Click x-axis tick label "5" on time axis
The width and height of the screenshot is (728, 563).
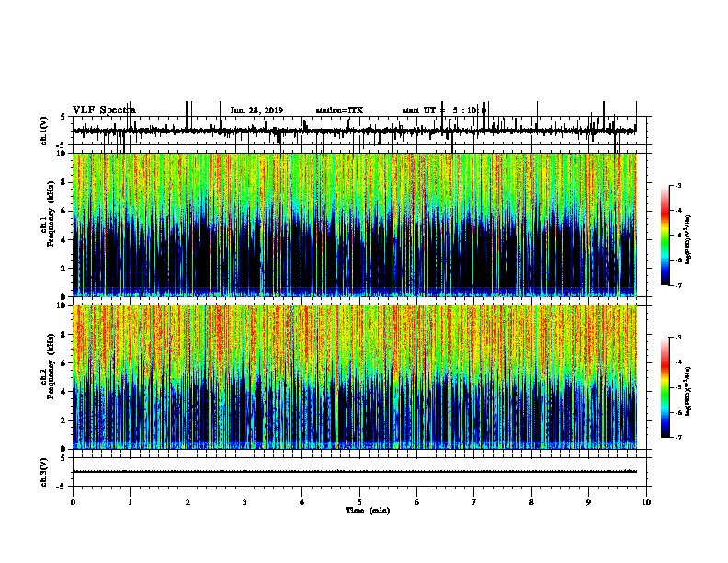(x=359, y=502)
